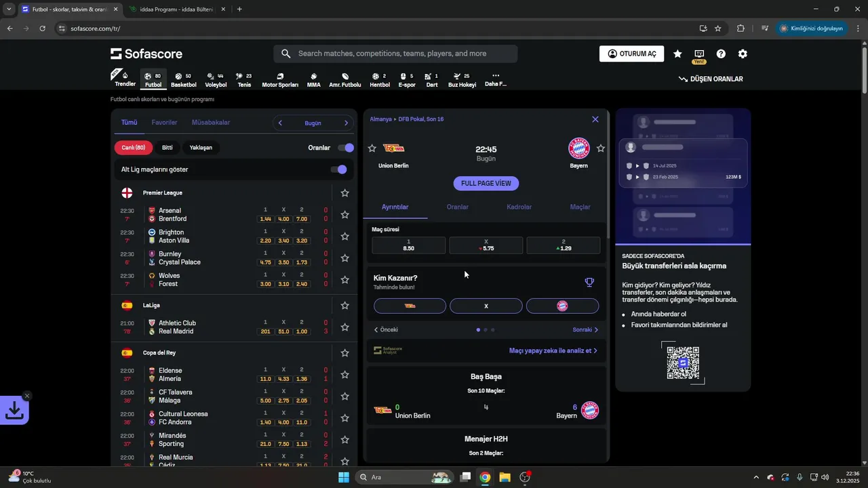Open File Explorer from the taskbar
The height and width of the screenshot is (488, 868).
[505, 477]
